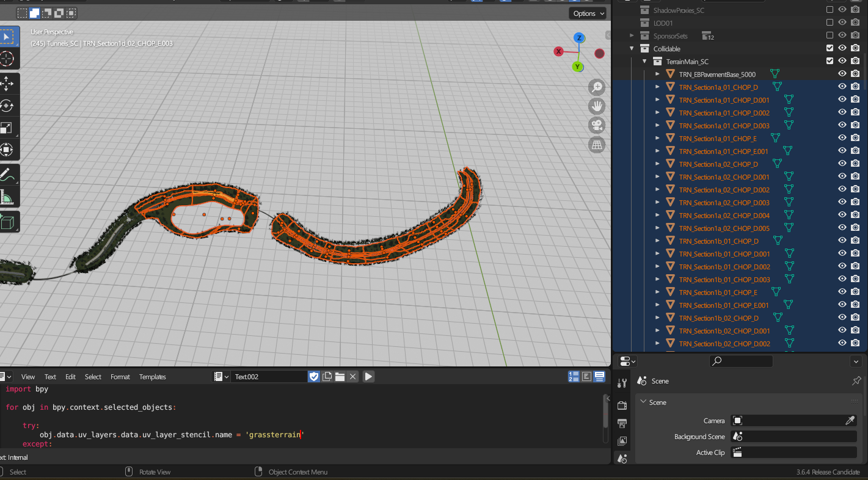Image resolution: width=868 pixels, height=480 pixels.
Task: Unlink the Text.002 datablock with the X button
Action: click(x=352, y=377)
